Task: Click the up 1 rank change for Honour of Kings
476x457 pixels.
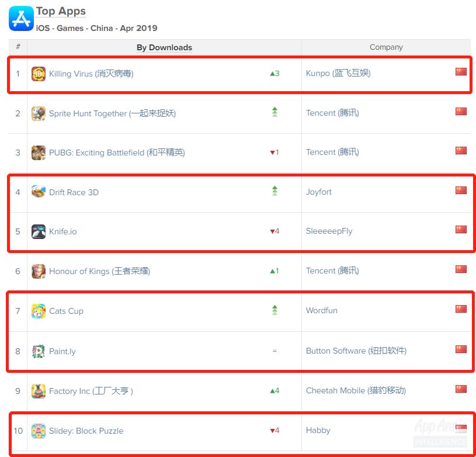Action: (x=275, y=271)
